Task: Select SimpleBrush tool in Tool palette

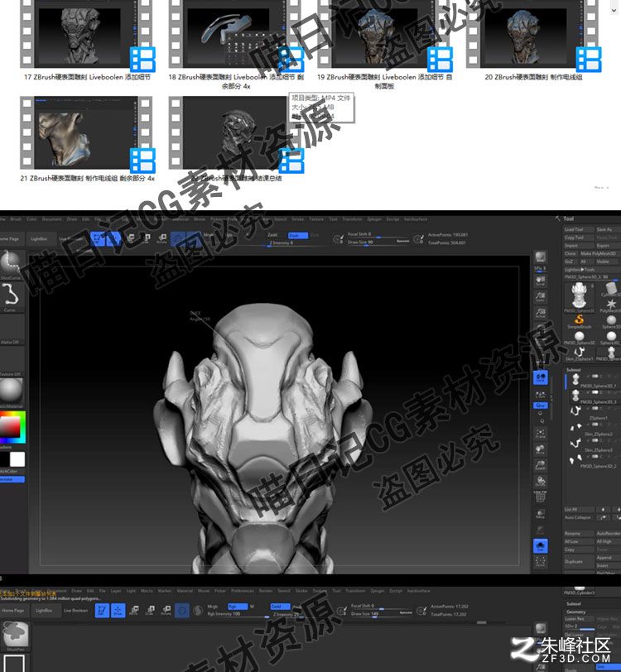Action: (x=579, y=320)
